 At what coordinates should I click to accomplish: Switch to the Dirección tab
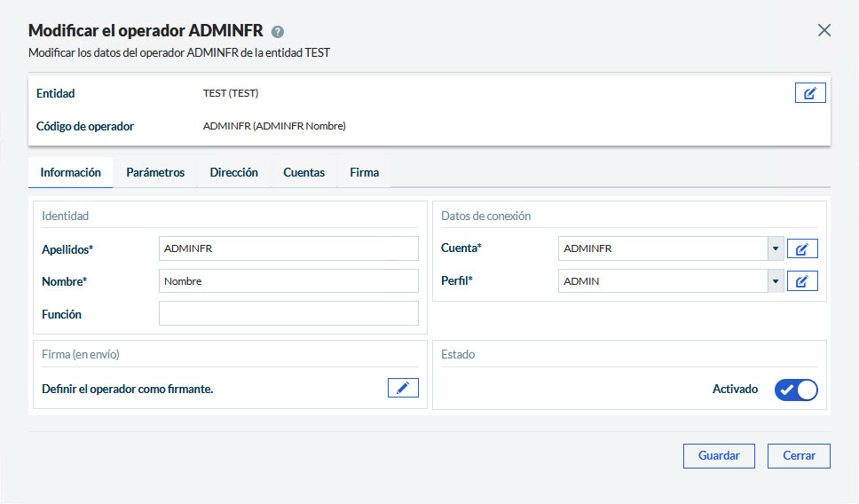[x=233, y=173]
